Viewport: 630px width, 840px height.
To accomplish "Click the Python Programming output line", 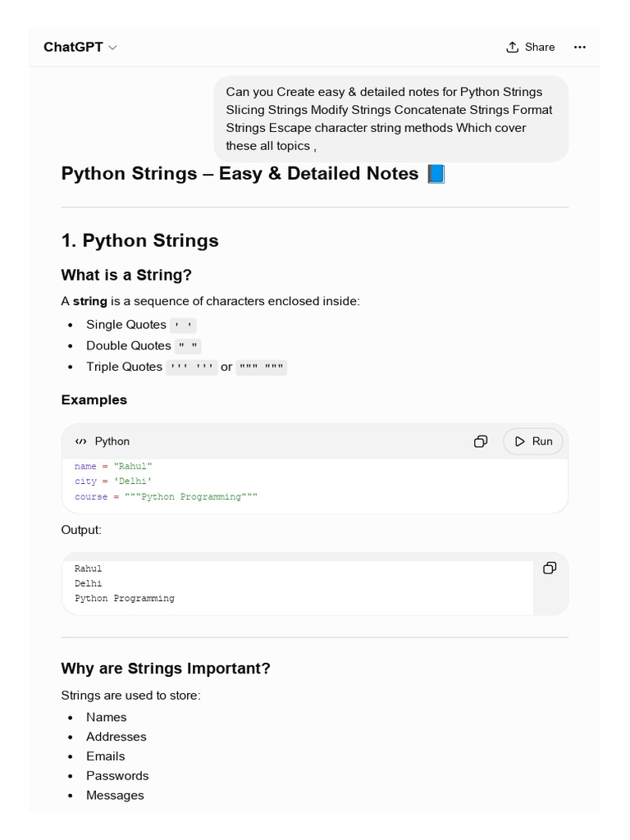I will (125, 598).
